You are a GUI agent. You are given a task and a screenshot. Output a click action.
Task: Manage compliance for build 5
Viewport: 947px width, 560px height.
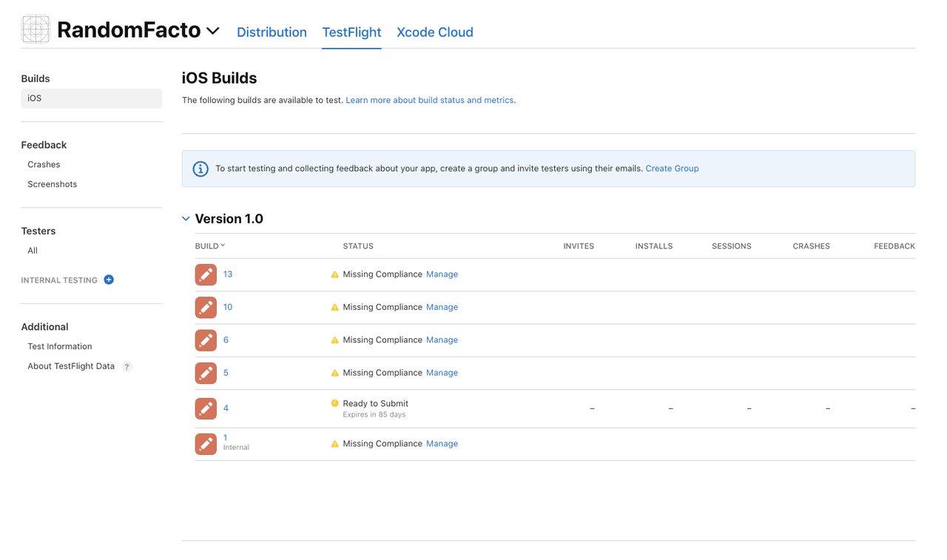click(442, 373)
